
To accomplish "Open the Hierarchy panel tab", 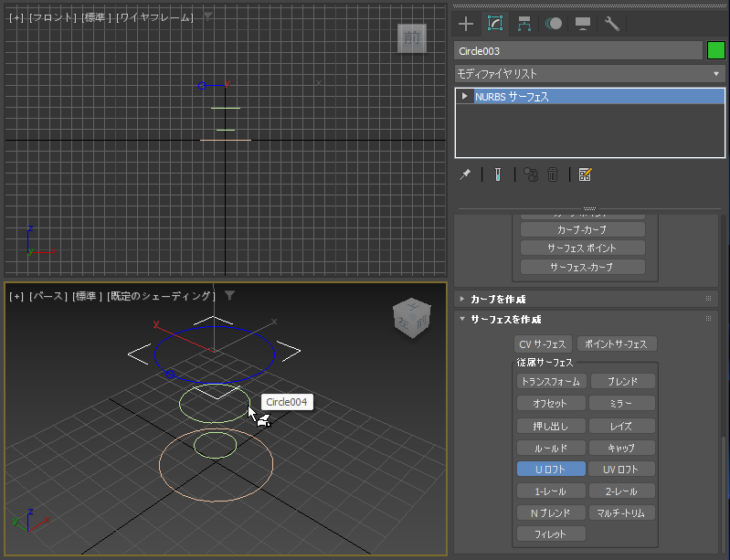I will pyautogui.click(x=524, y=23).
